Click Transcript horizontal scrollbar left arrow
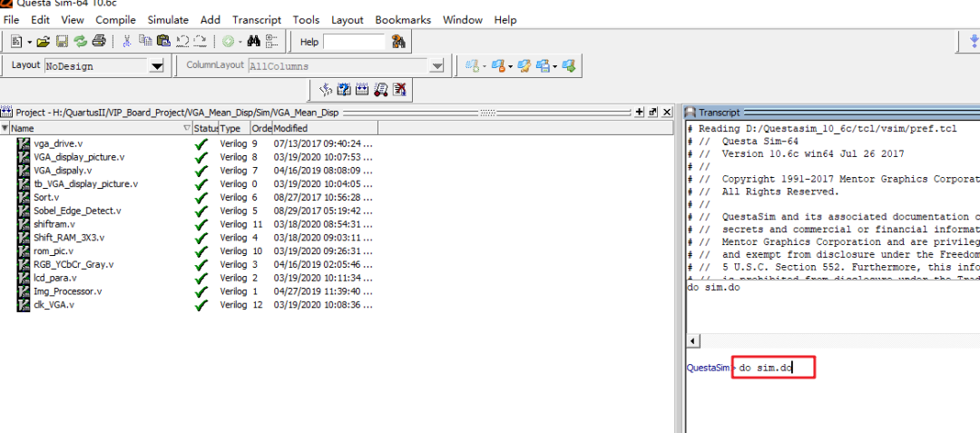Image resolution: width=980 pixels, height=433 pixels. 694,341
